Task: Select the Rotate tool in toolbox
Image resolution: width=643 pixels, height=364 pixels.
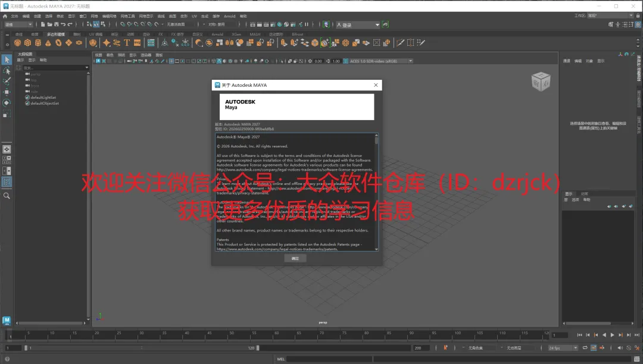Action: click(7, 103)
